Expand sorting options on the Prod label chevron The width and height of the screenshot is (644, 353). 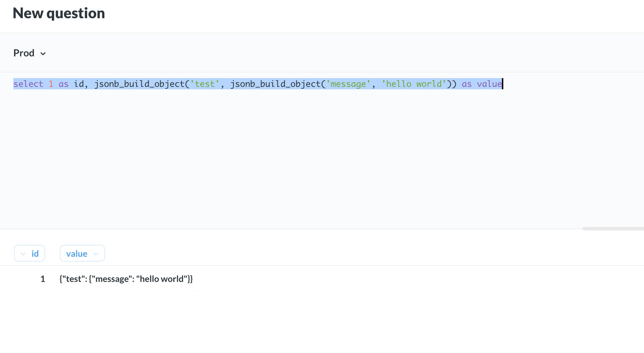[43, 53]
